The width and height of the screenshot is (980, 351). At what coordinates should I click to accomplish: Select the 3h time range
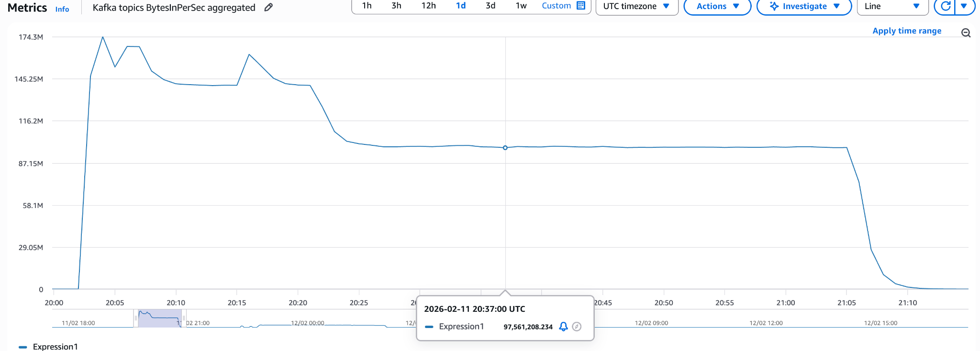tap(396, 6)
